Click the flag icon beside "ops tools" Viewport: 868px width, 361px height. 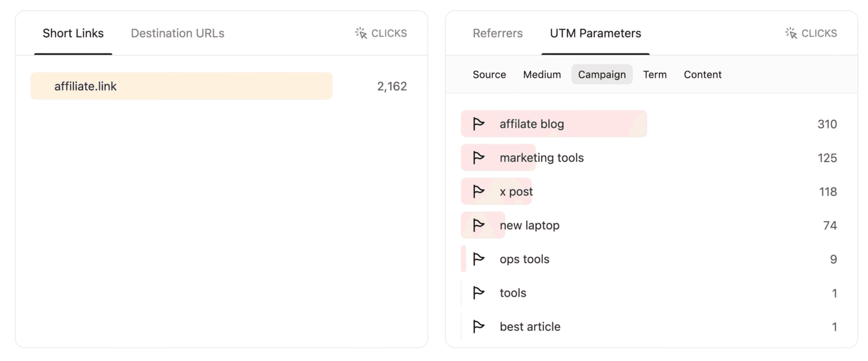(478, 259)
